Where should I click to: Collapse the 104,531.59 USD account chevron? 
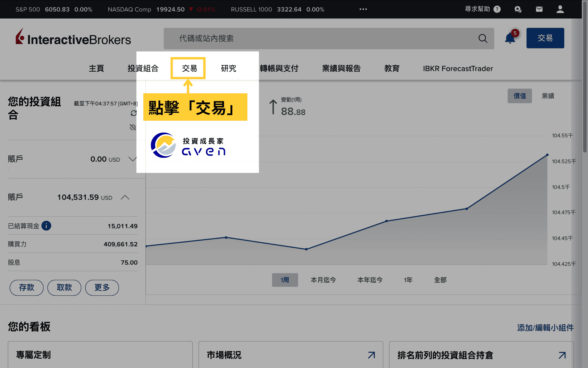coord(125,197)
